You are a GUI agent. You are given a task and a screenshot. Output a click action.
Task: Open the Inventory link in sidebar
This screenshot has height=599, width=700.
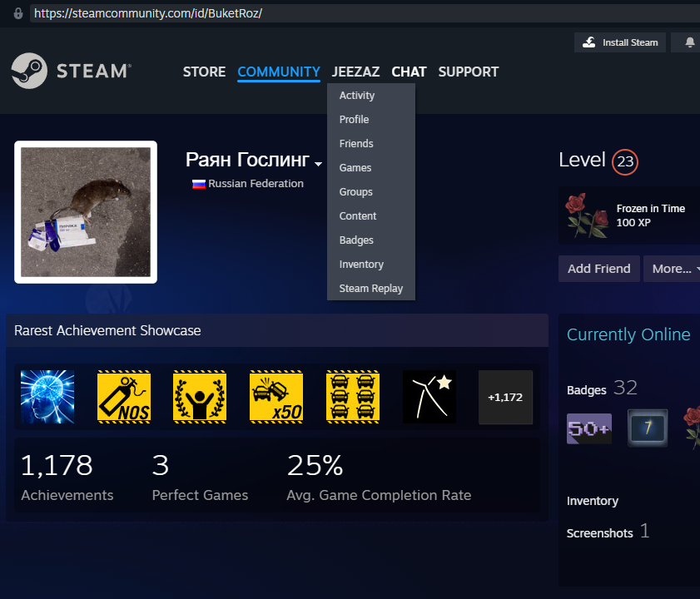pyautogui.click(x=593, y=501)
